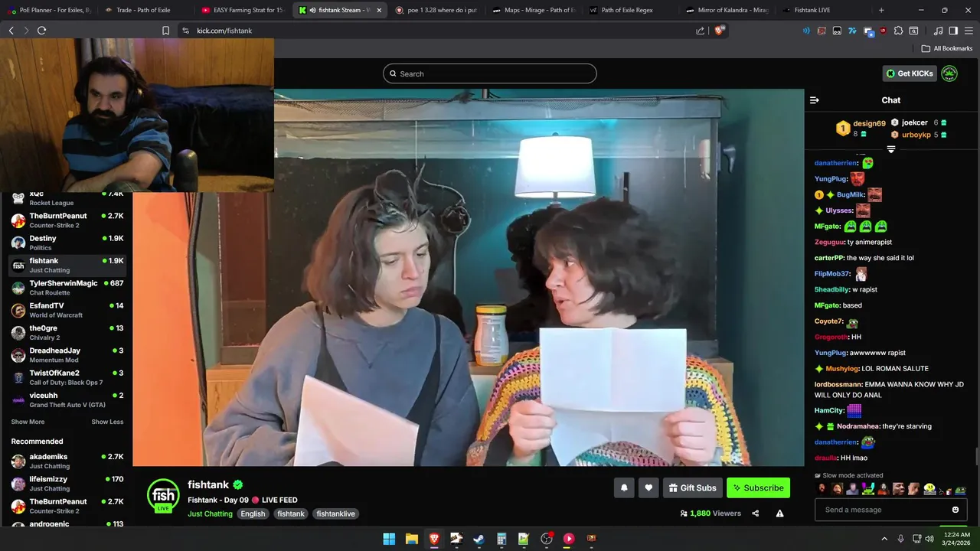Image resolution: width=980 pixels, height=551 pixels.
Task: Open the Kick profile avatar icon
Action: tap(949, 73)
